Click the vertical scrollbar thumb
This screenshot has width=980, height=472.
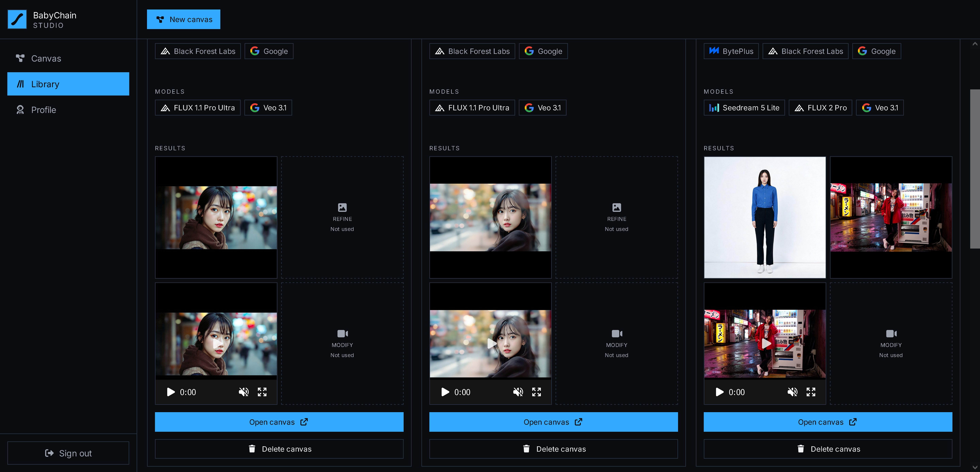(975, 169)
